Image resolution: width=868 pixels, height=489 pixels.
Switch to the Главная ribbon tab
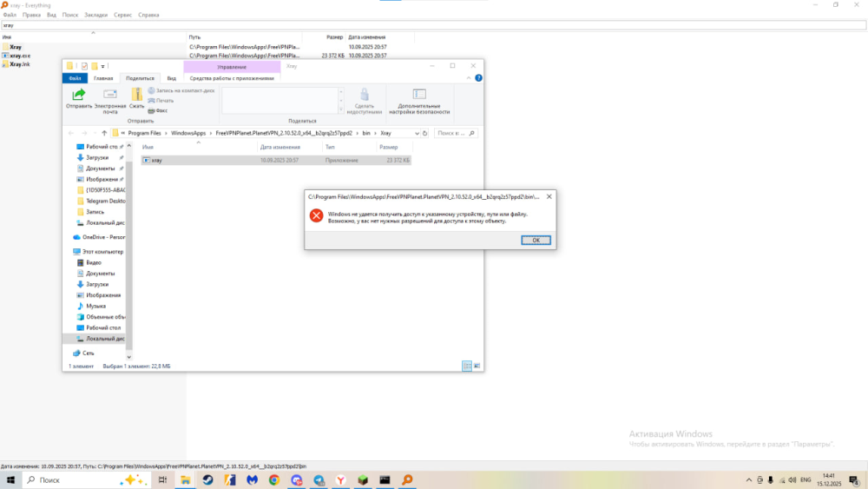tap(103, 78)
